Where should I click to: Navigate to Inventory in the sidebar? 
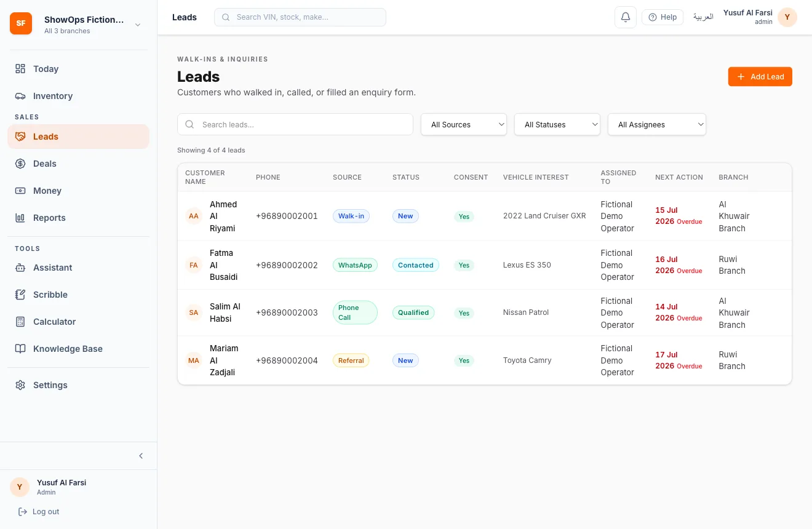pyautogui.click(x=78, y=96)
